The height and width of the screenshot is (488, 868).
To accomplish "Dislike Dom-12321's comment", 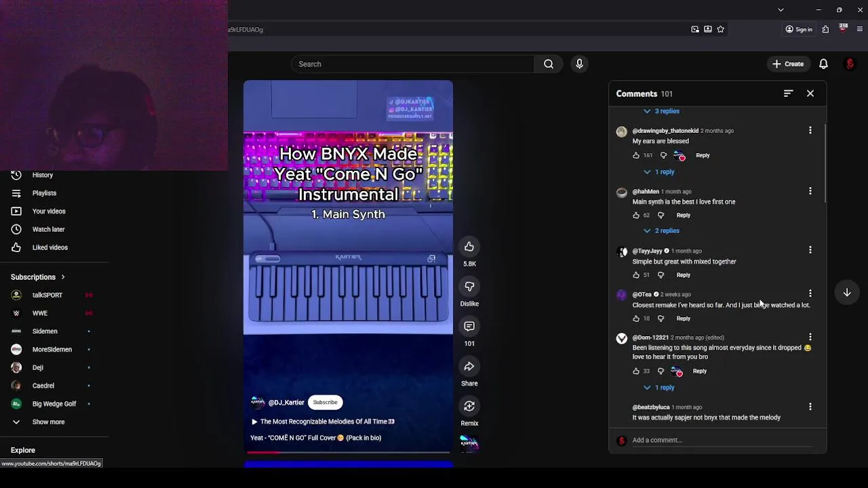I will click(660, 371).
